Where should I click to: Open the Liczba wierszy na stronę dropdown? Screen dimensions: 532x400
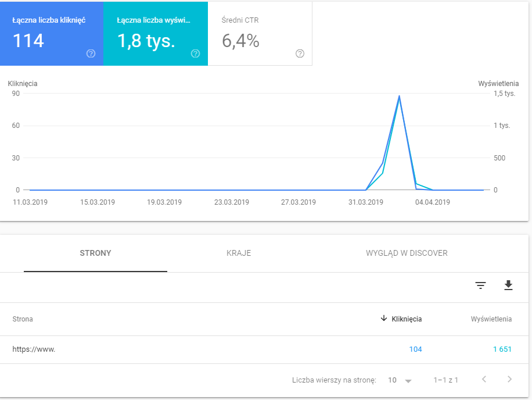[x=400, y=380]
